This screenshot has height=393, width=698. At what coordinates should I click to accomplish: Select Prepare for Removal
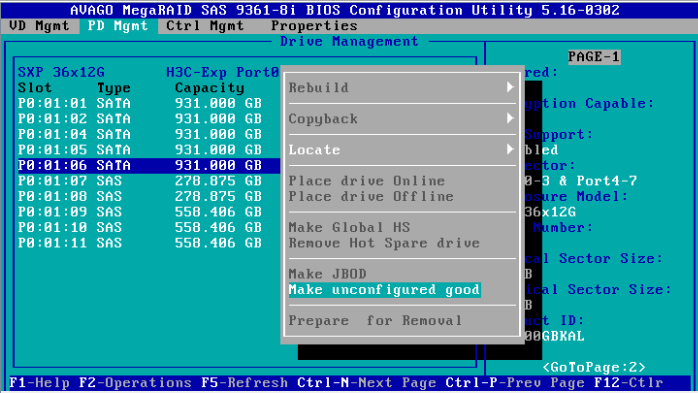pos(375,320)
